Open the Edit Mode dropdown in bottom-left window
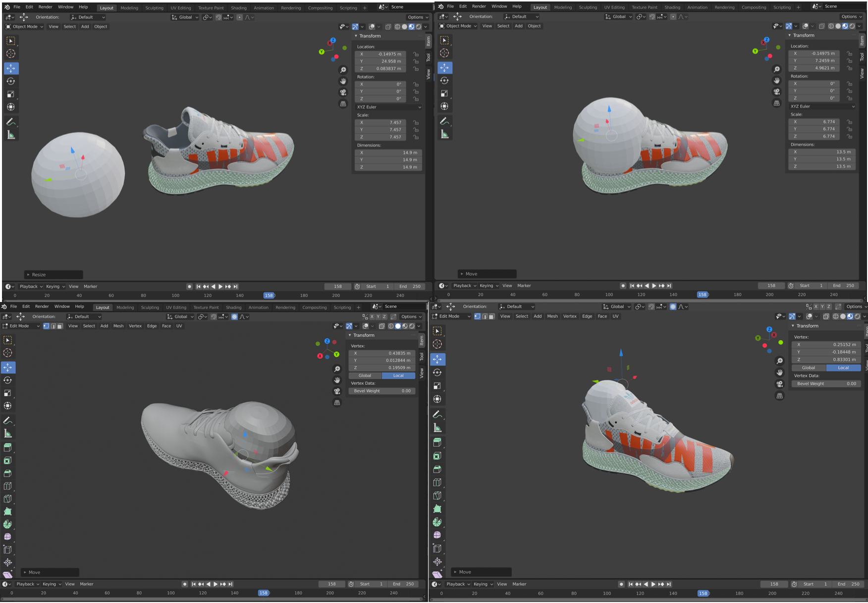This screenshot has height=603, width=868. pos(21,326)
